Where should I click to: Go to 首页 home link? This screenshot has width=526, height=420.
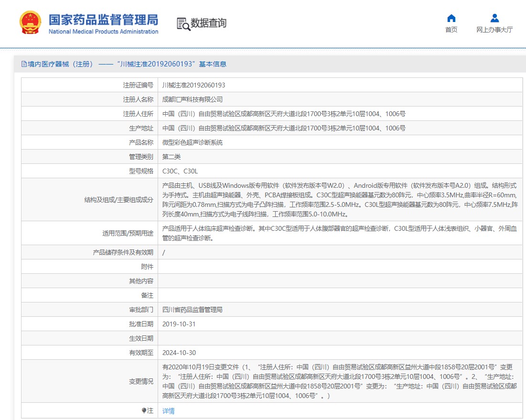tap(451, 30)
